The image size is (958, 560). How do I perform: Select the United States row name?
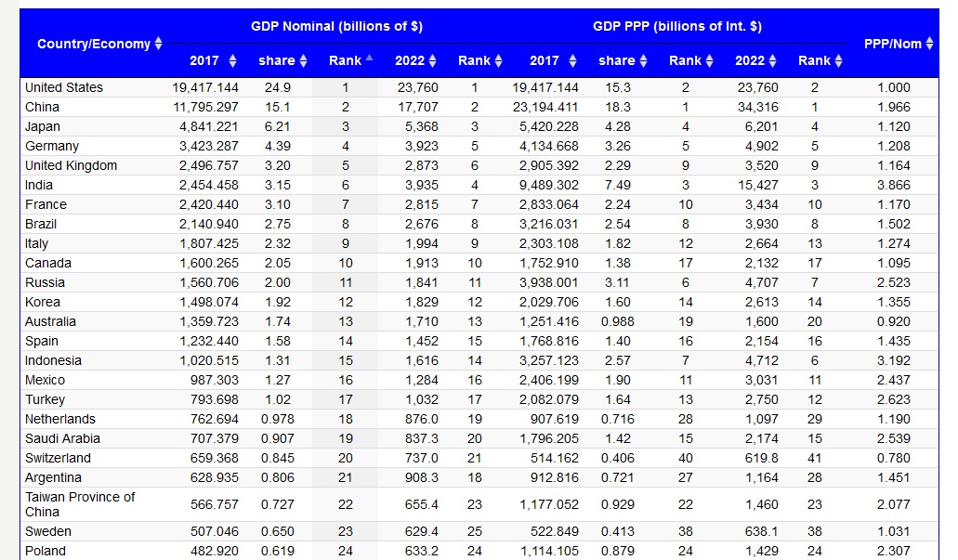64,87
